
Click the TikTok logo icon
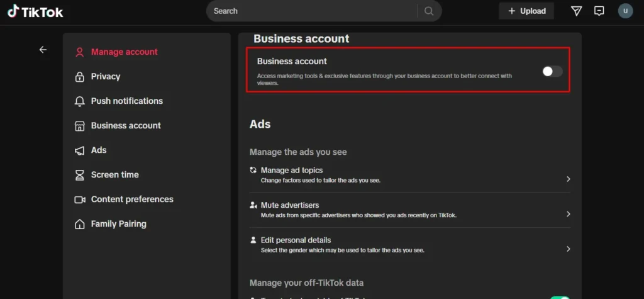pyautogui.click(x=13, y=11)
